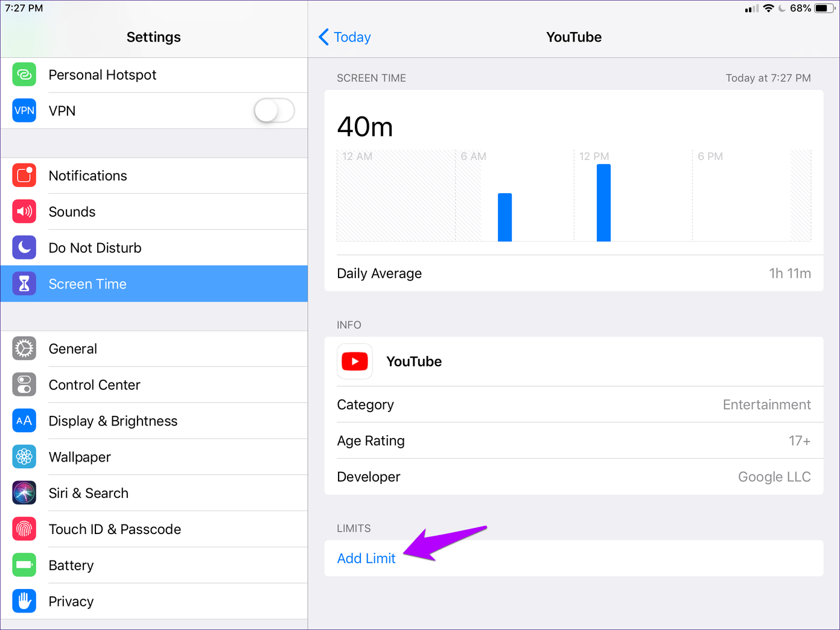Screen dimensions: 840x630
Task: Tap the General gear icon
Action: pyautogui.click(x=24, y=349)
